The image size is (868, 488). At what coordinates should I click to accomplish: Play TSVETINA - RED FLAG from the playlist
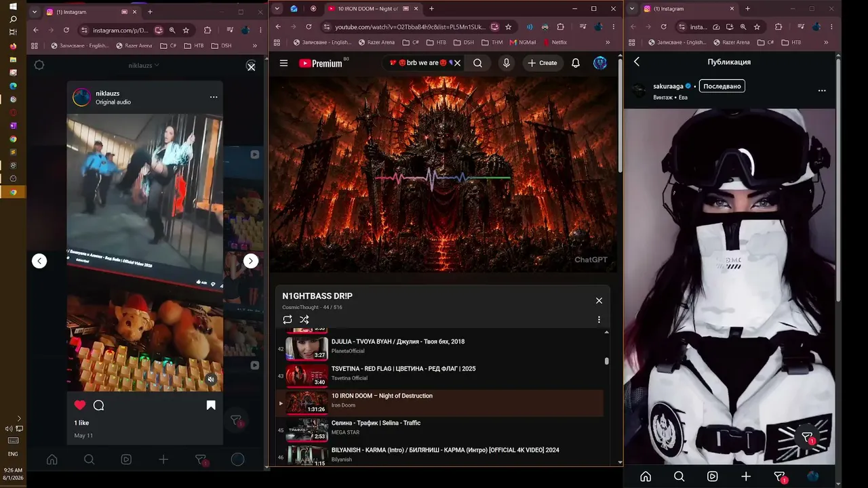(x=439, y=375)
